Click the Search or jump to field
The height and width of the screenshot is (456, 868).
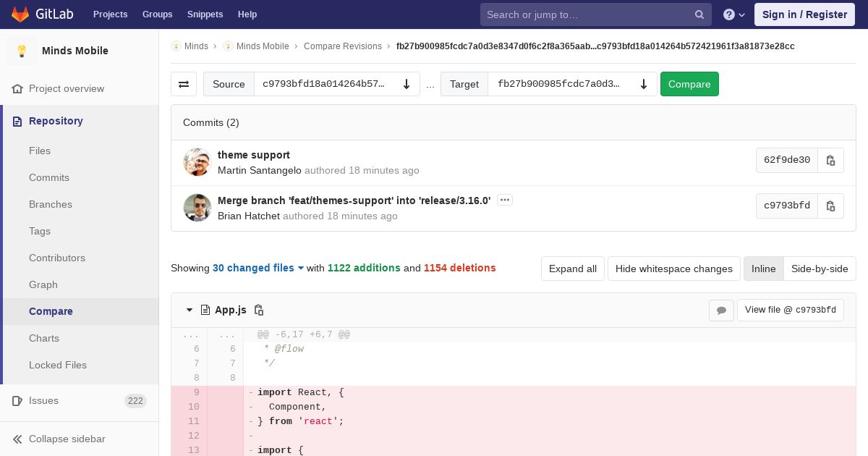point(596,14)
